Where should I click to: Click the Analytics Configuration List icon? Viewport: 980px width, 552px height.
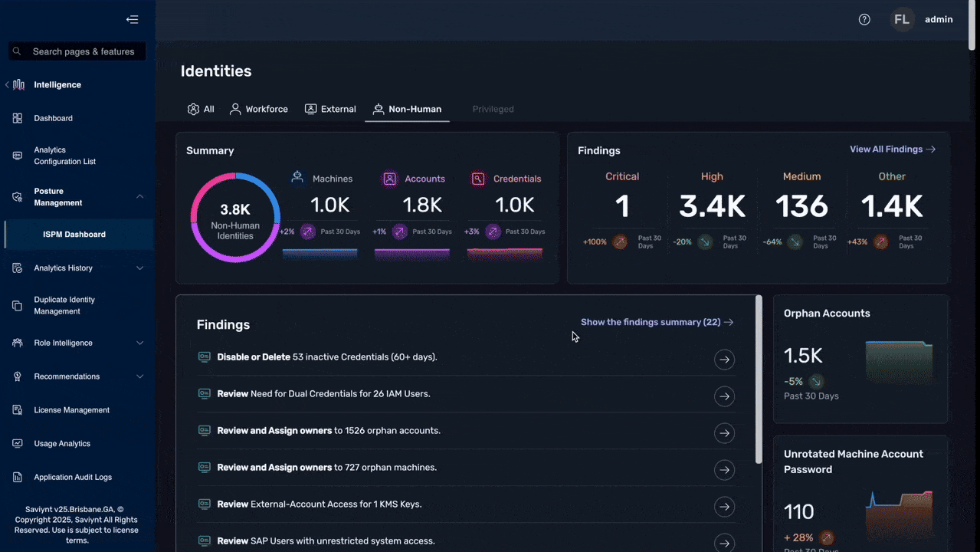tap(18, 156)
